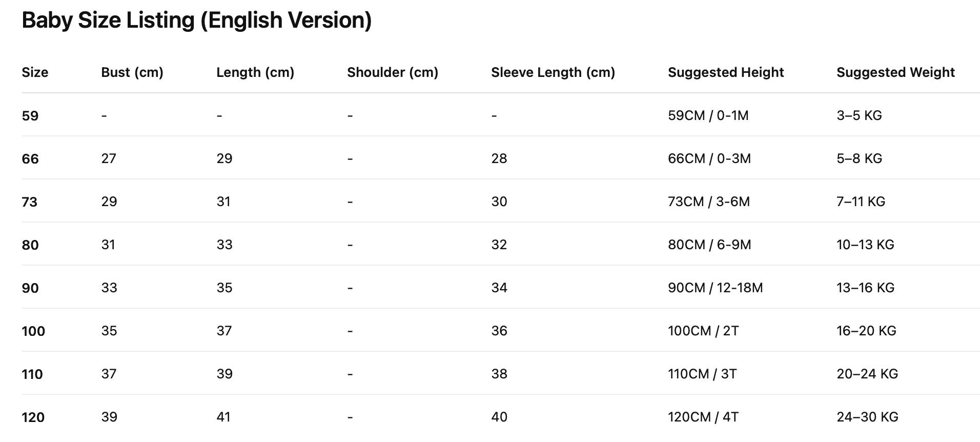980x442 pixels.
Task: Click the size 66 row label
Action: (30, 159)
